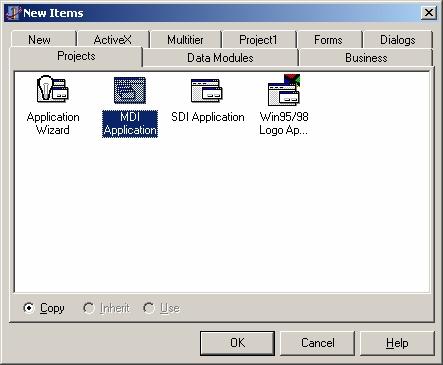Switch to the New tab
This screenshot has width=443, height=365.
click(44, 39)
